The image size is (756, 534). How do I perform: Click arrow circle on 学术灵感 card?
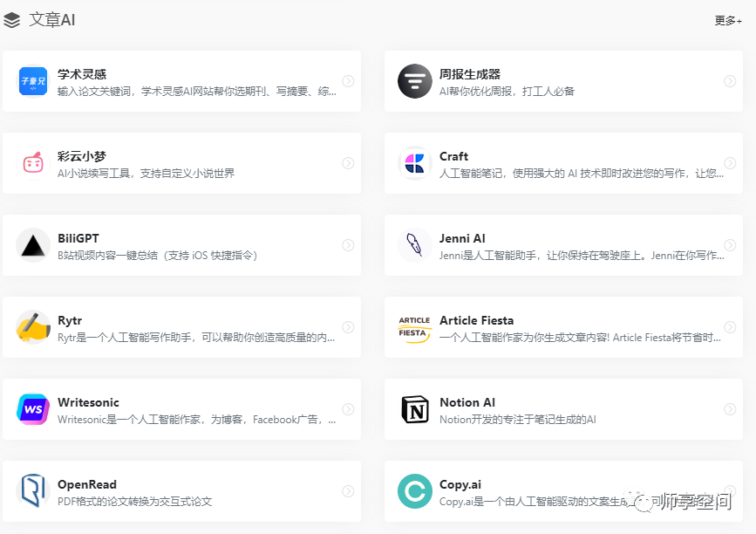tap(348, 81)
